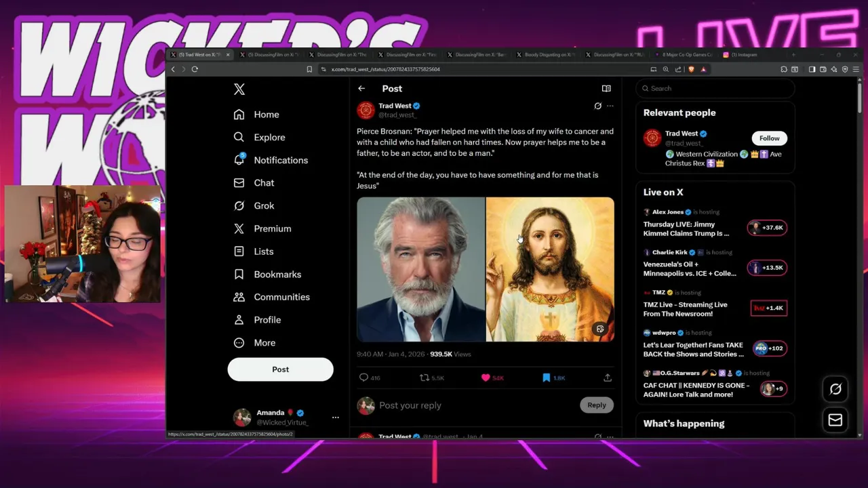868x488 pixels.
Task: Open the Pierce Brosnan photo
Action: (421, 269)
